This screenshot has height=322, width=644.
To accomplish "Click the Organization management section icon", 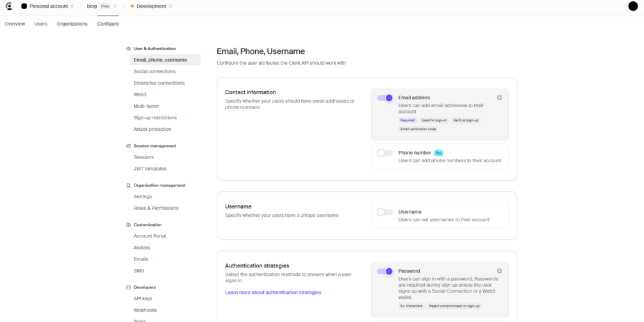I will pos(128,185).
